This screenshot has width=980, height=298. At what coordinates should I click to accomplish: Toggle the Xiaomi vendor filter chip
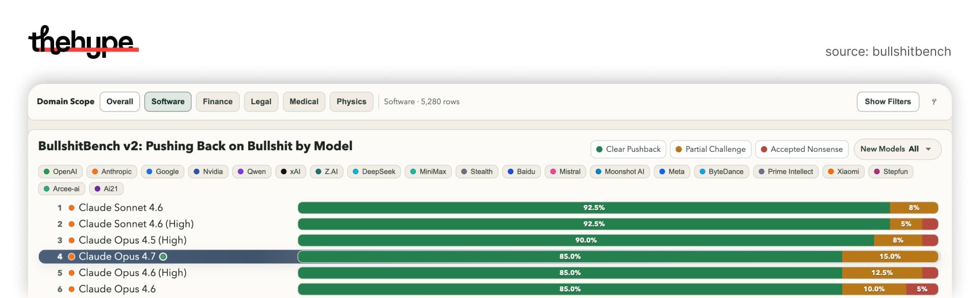click(x=843, y=172)
